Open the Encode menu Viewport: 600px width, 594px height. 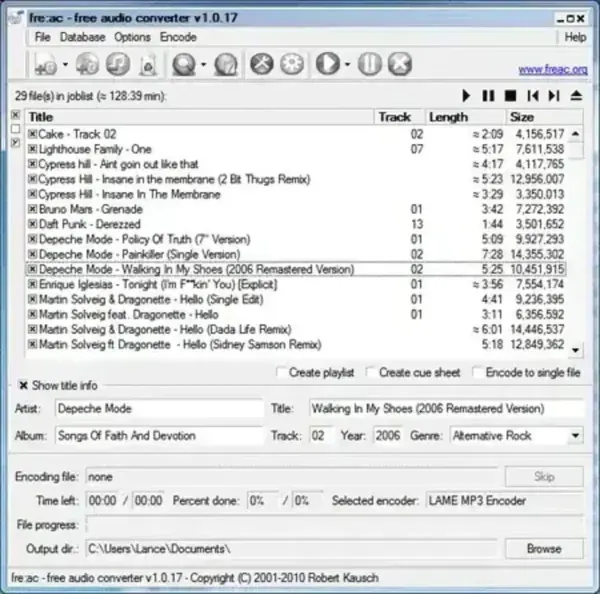[178, 37]
